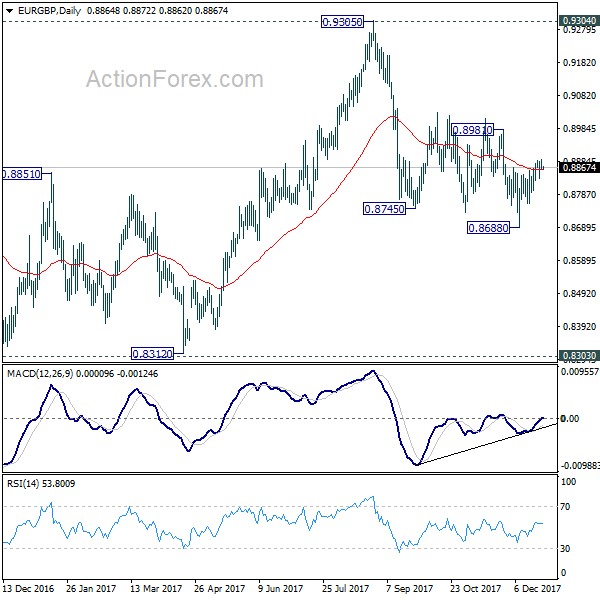The image size is (600, 600).
Task: Click the 0.85895 price axis value
Action: (579, 260)
